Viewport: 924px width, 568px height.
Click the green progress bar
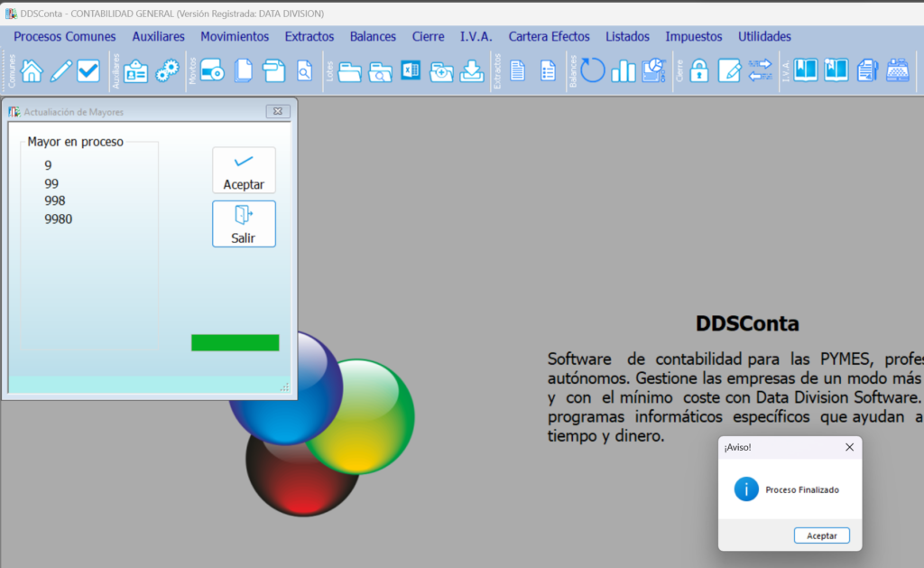click(x=236, y=342)
